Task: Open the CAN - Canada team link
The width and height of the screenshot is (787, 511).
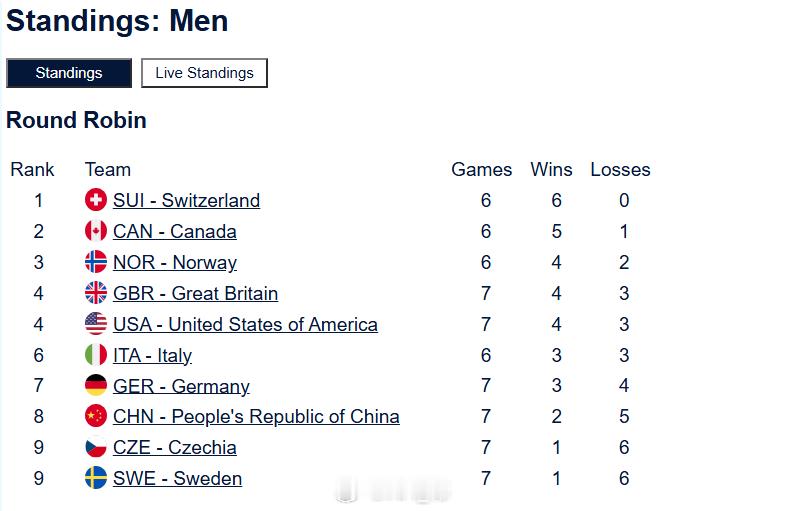Action: [175, 231]
